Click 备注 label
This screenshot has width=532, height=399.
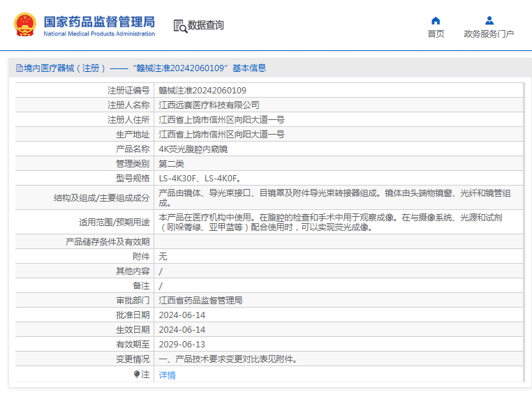141,286
